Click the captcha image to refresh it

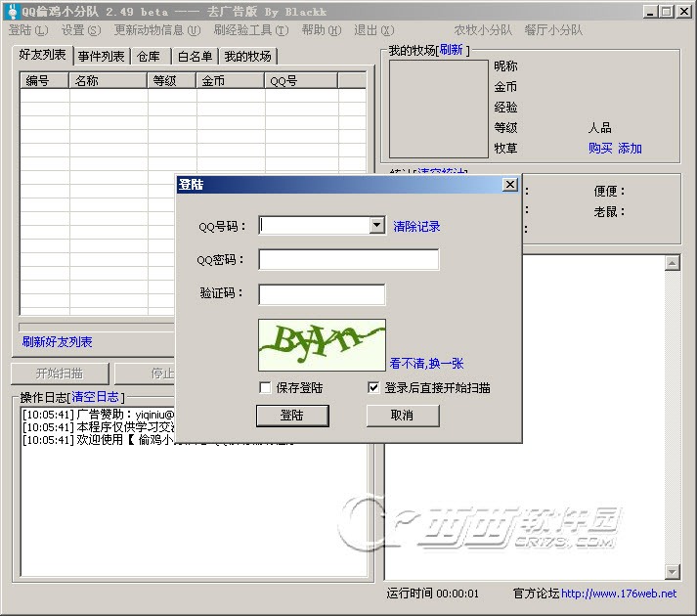pos(322,344)
